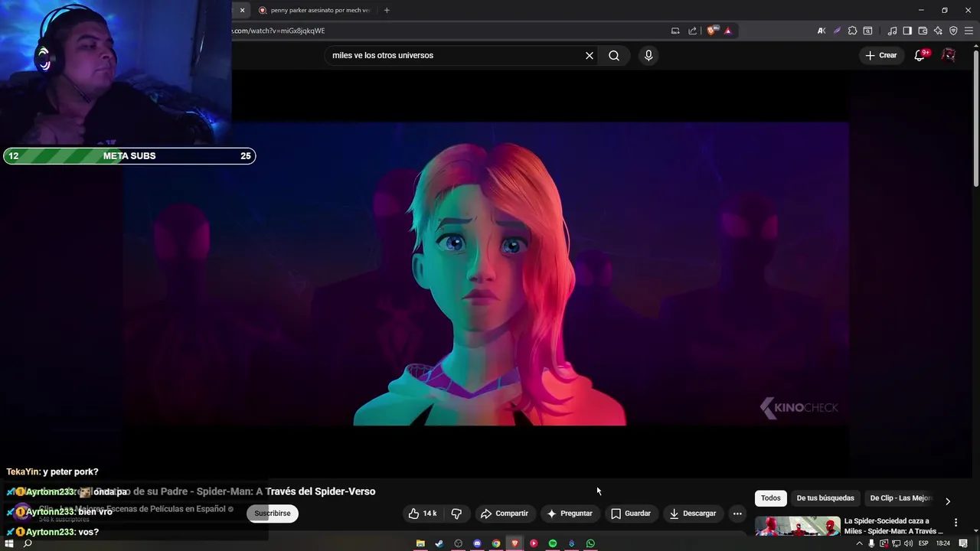The width and height of the screenshot is (980, 551).
Task: Save the video with Guardar
Action: point(630,514)
